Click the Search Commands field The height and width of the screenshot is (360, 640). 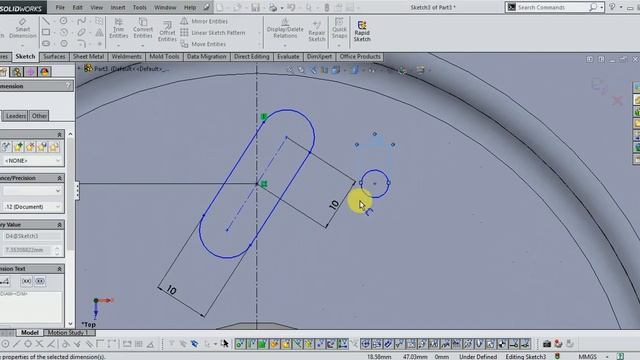coord(555,7)
